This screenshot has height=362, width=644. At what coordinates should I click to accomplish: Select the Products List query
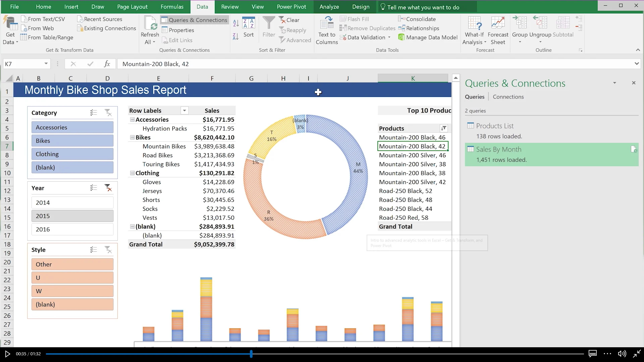(x=494, y=126)
